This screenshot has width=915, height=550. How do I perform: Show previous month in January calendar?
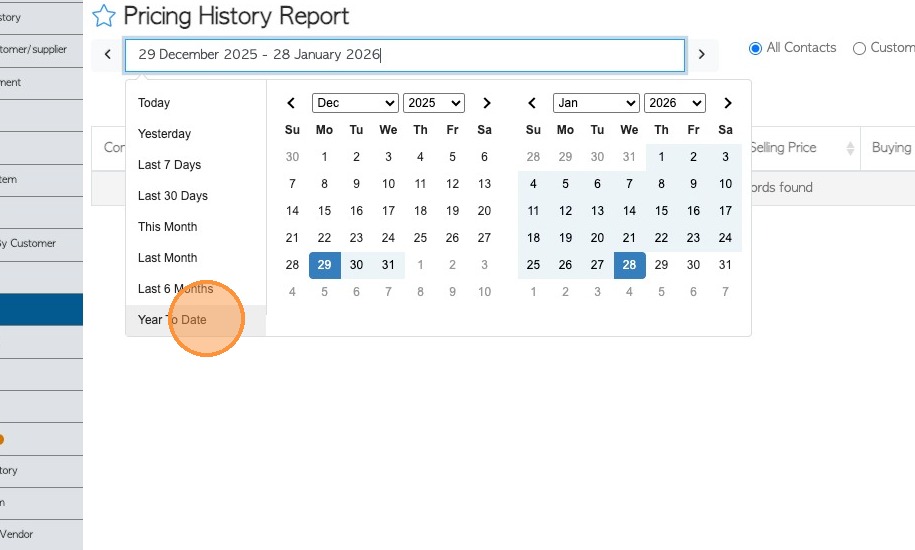[x=532, y=103]
